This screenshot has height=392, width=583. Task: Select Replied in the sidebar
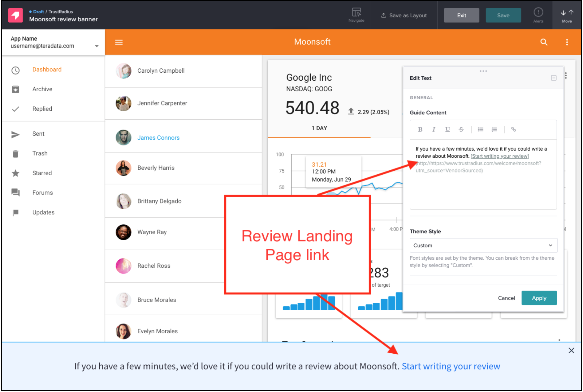[x=42, y=109]
